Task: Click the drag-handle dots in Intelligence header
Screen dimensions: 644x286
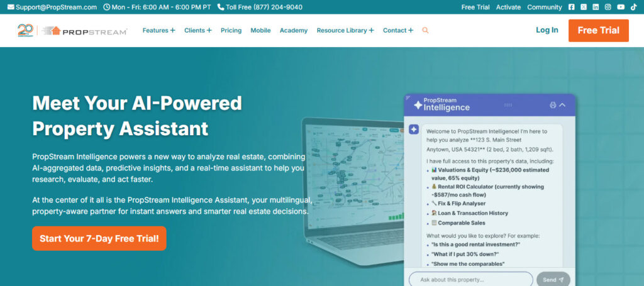Action: pyautogui.click(x=508, y=105)
